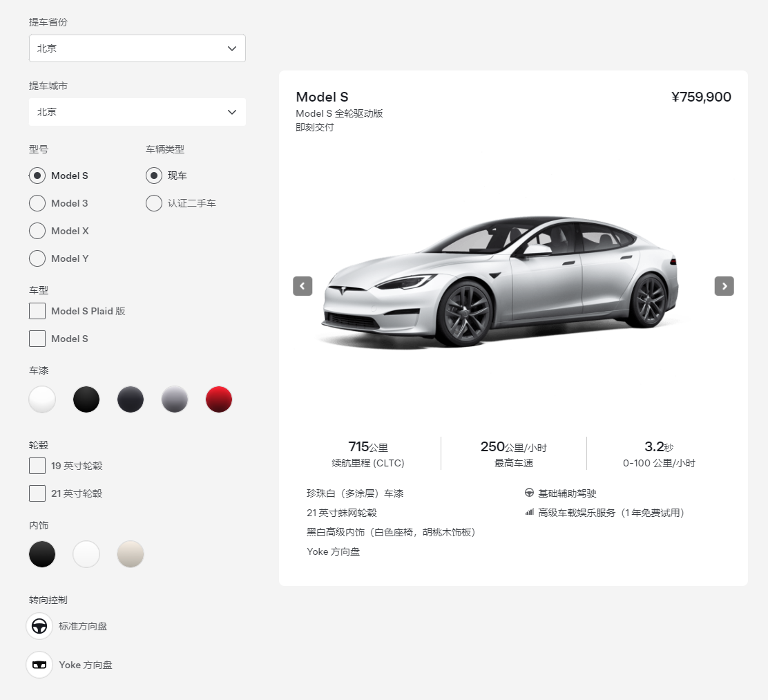This screenshot has width=768, height=700.
Task: Click the 基础辅助驾驶 autopilot icon
Action: (528, 493)
